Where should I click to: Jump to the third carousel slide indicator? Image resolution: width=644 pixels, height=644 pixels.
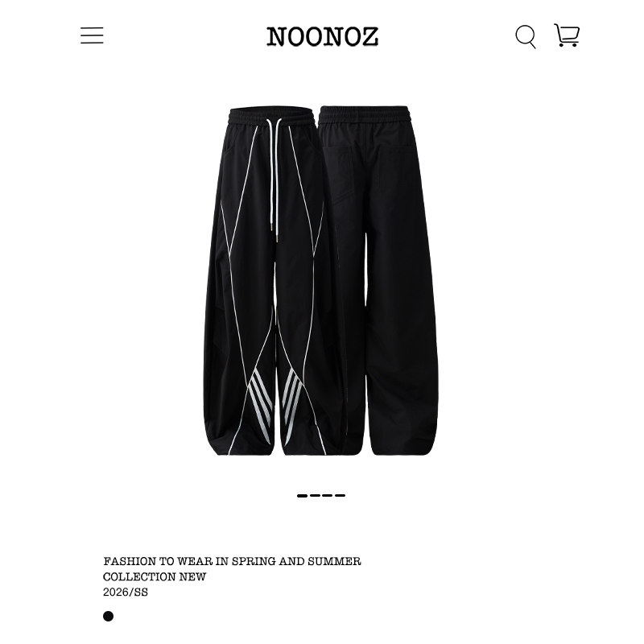coord(328,496)
